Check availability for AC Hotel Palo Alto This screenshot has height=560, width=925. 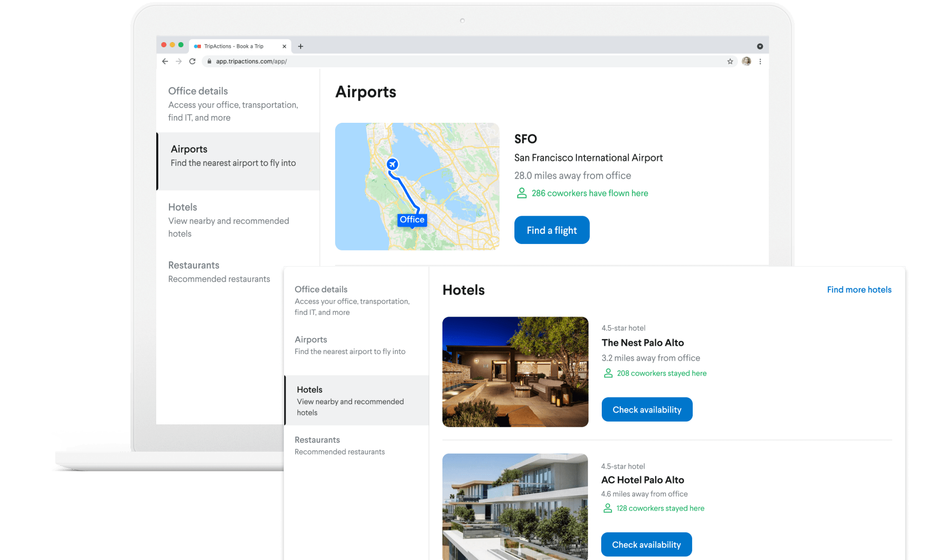[646, 545]
